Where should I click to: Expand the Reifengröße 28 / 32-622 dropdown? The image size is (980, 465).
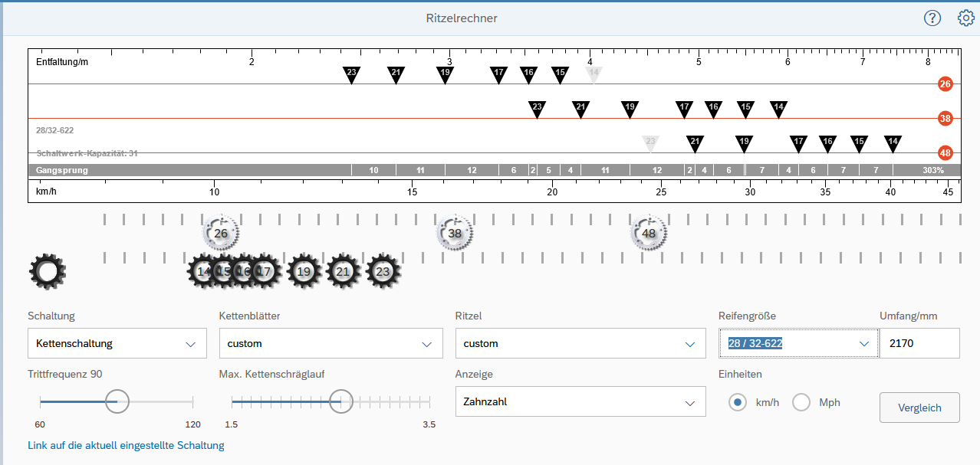(x=797, y=343)
